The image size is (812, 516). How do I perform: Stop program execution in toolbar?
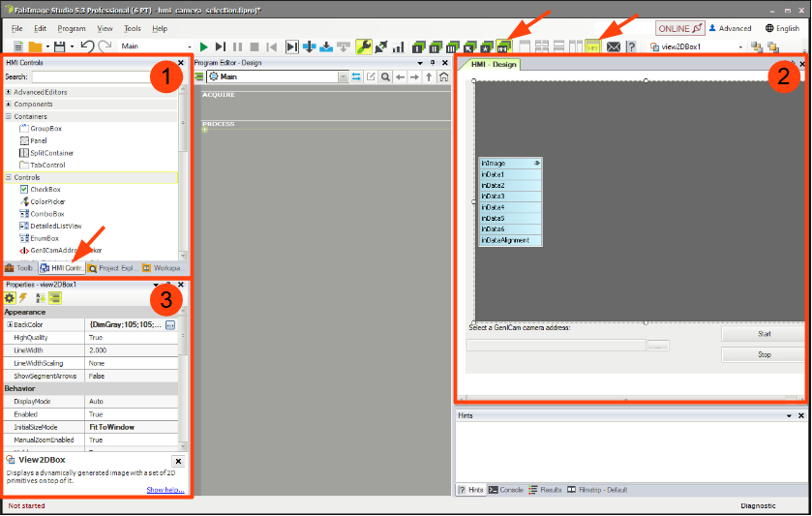tap(255, 47)
